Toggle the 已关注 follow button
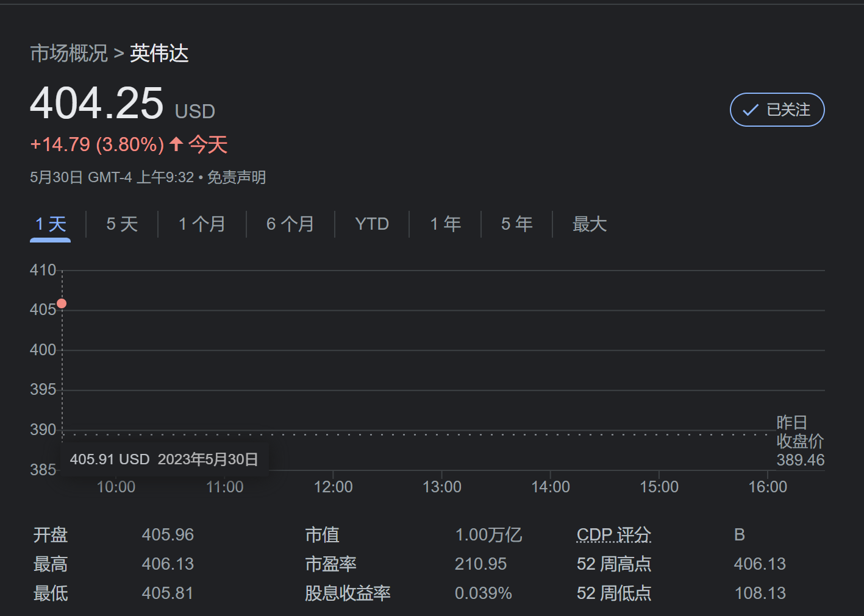864x616 pixels. click(777, 110)
